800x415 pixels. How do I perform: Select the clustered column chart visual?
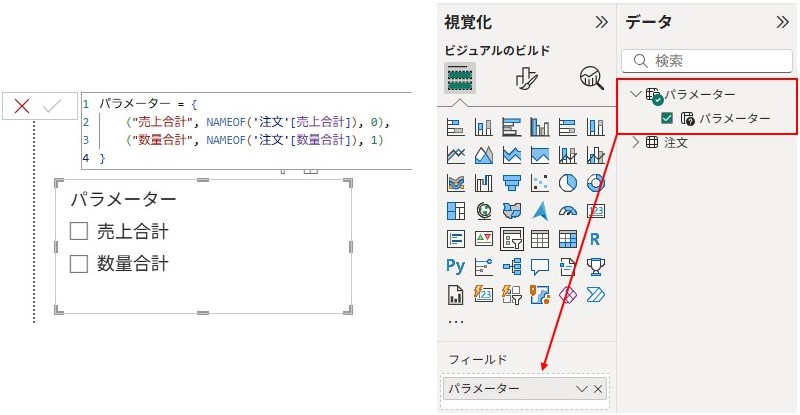tap(540, 127)
